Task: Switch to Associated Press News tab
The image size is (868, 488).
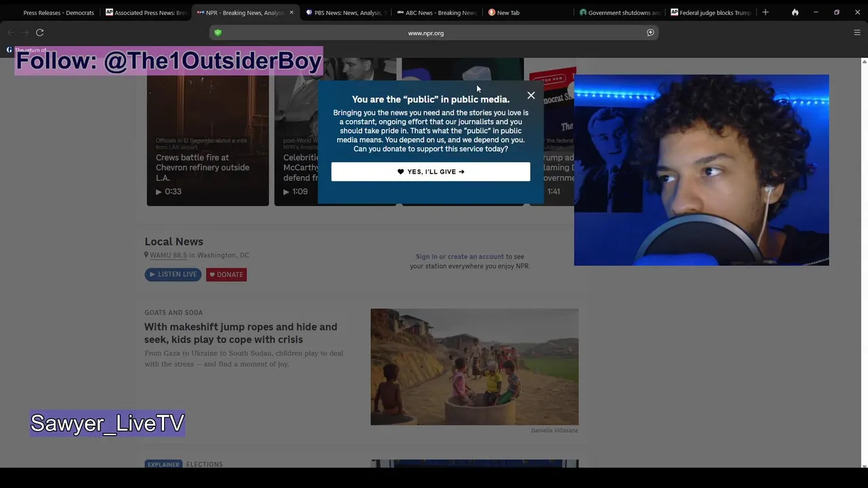Action: [146, 12]
